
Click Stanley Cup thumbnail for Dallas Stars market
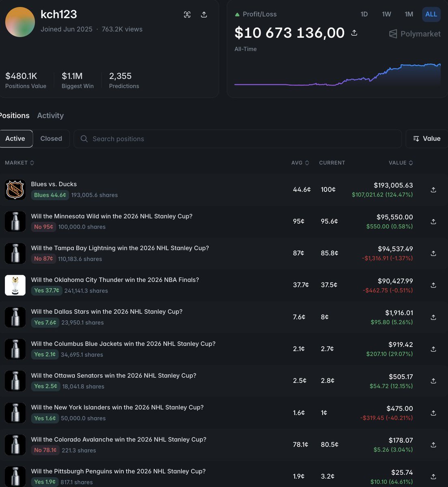pos(15,317)
